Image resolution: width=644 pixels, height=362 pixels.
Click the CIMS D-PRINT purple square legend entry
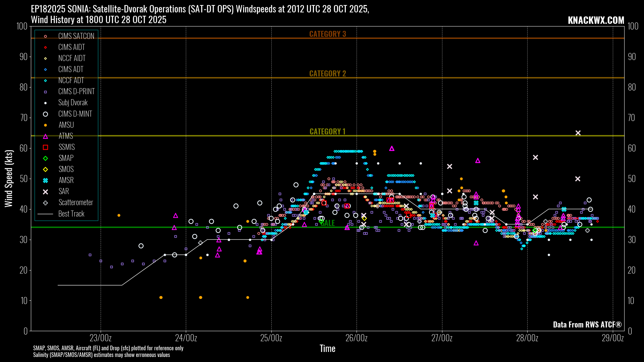tap(46, 92)
